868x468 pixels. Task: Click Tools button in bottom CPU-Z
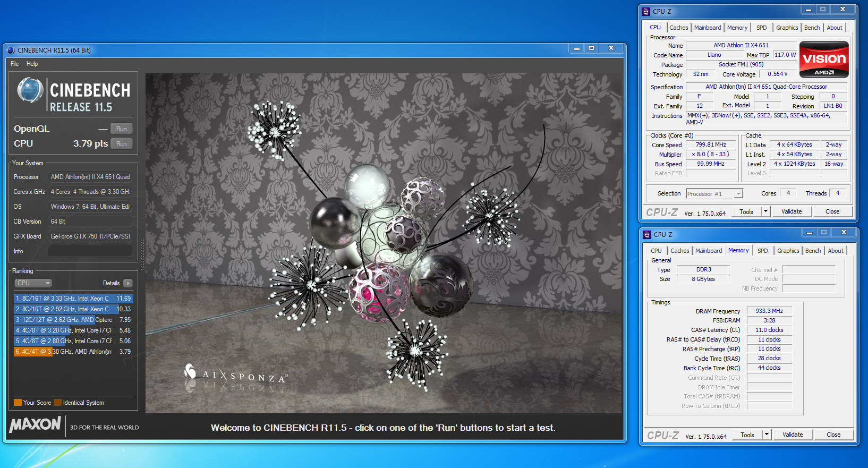[x=747, y=435]
